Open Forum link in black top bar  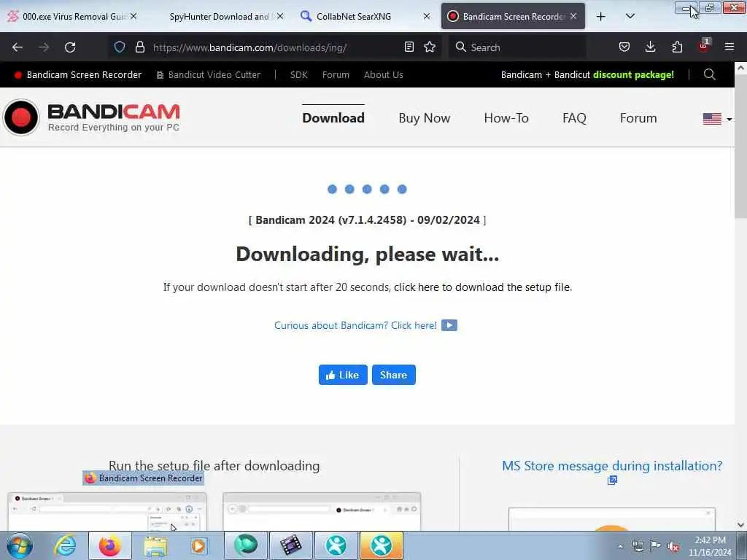(336, 75)
